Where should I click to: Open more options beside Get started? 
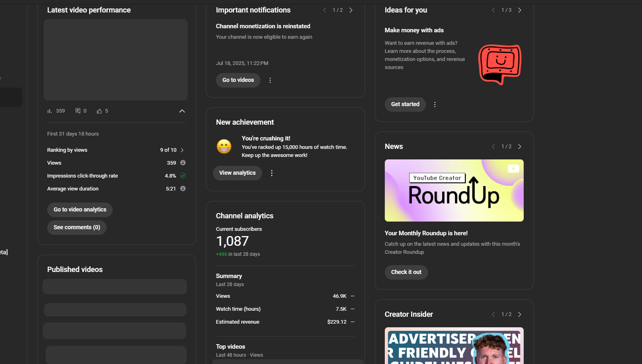click(x=435, y=105)
